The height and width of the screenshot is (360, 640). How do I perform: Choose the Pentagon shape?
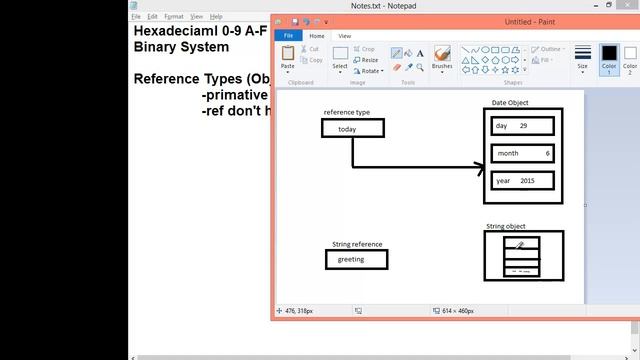[x=495, y=60]
